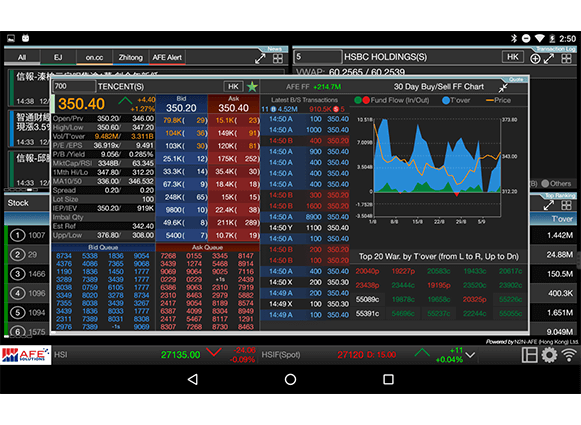Toggle the T'over chart legend

pos(456,100)
